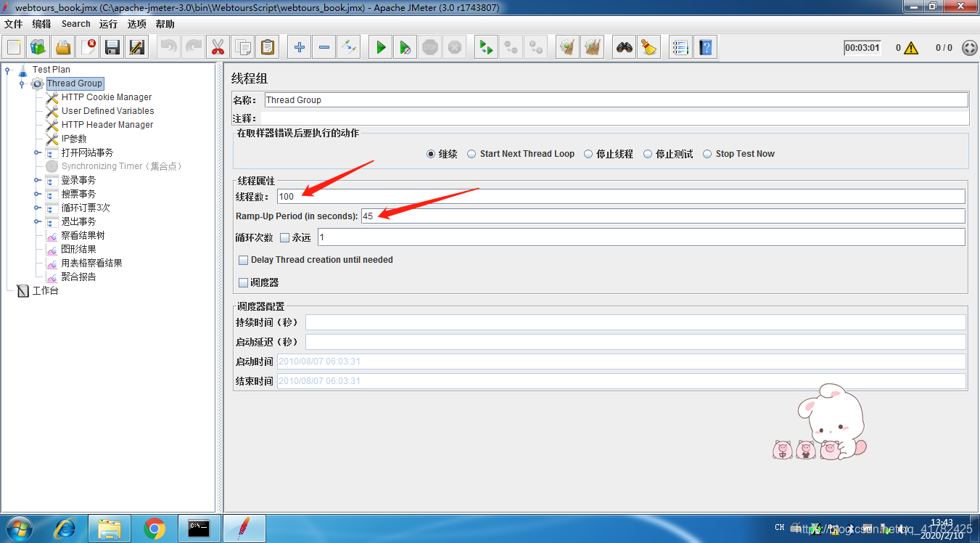Viewport: 980px width, 543px height.
Task: Click the Remote Start All icon
Action: [x=487, y=48]
